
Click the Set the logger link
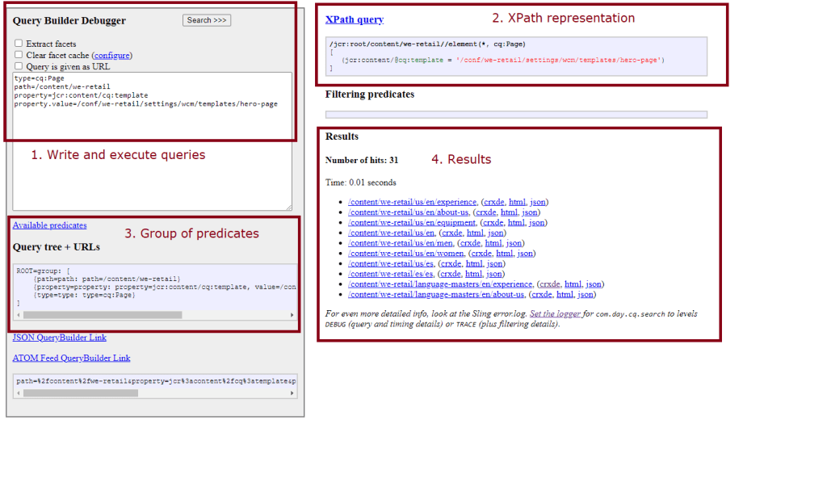[555, 313]
